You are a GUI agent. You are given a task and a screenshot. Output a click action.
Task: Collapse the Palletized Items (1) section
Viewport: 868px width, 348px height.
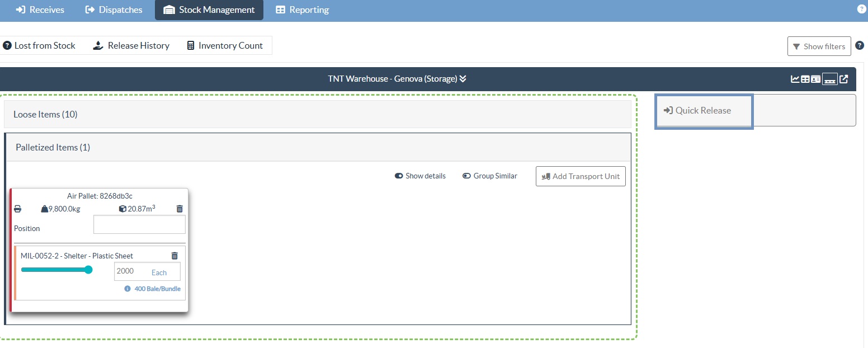(x=53, y=148)
